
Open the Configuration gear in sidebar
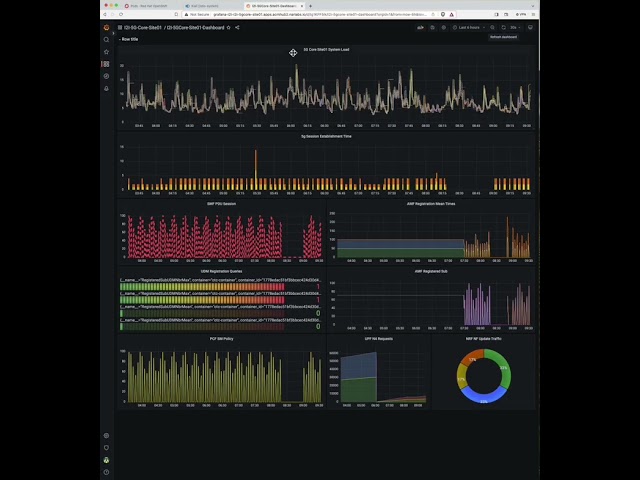(107, 436)
